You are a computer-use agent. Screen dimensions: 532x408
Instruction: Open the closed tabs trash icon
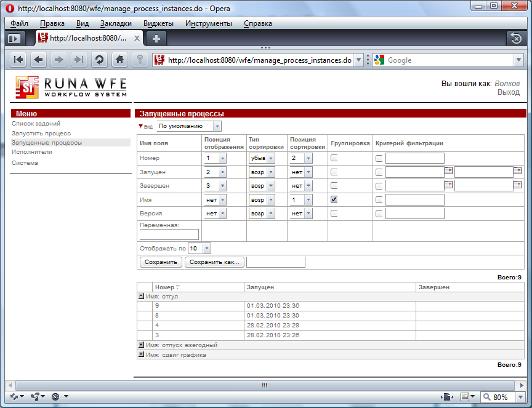[x=516, y=38]
